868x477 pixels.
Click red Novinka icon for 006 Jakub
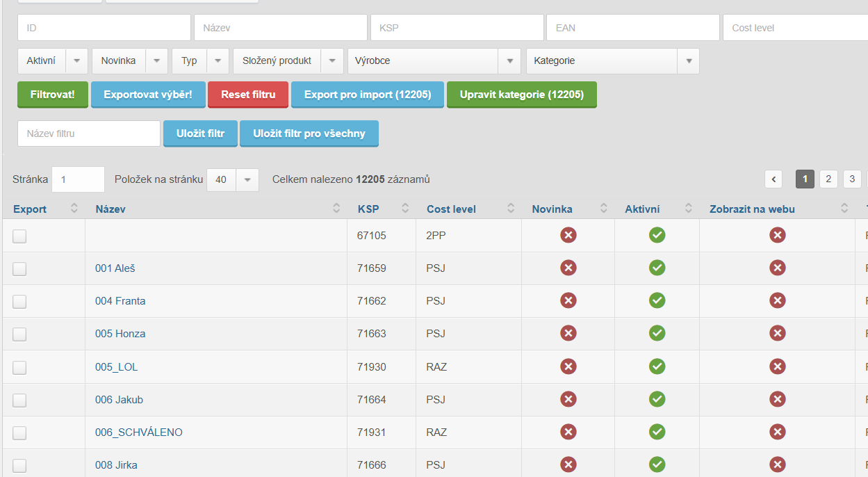pyautogui.click(x=568, y=399)
